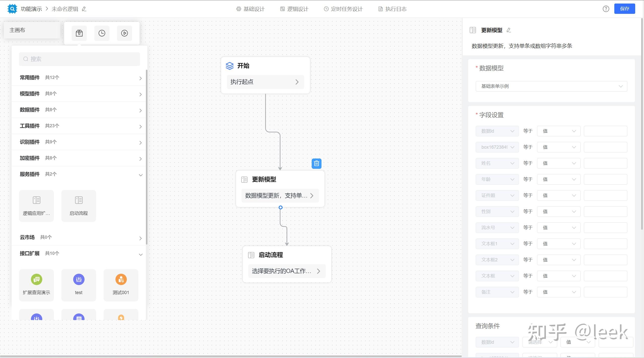Rename 更新模型 panel title via pencil
This screenshot has width=644, height=358.
coord(509,30)
